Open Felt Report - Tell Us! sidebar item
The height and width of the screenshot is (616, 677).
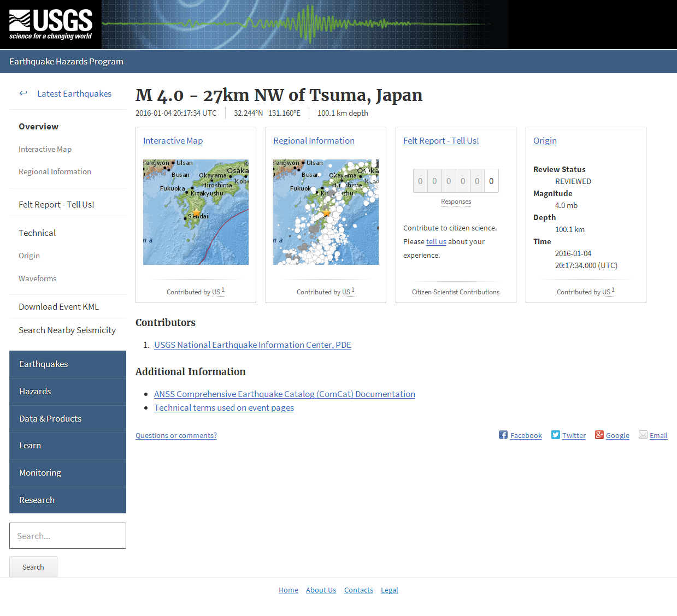click(56, 205)
